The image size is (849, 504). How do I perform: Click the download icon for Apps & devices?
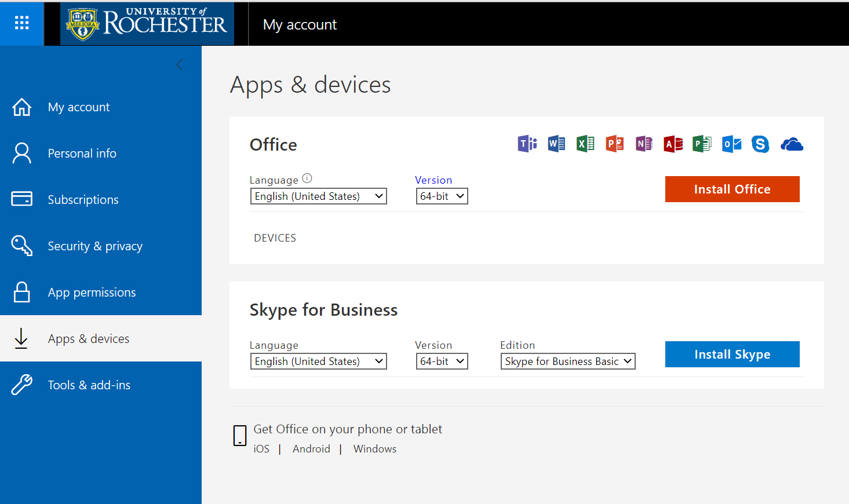21,338
